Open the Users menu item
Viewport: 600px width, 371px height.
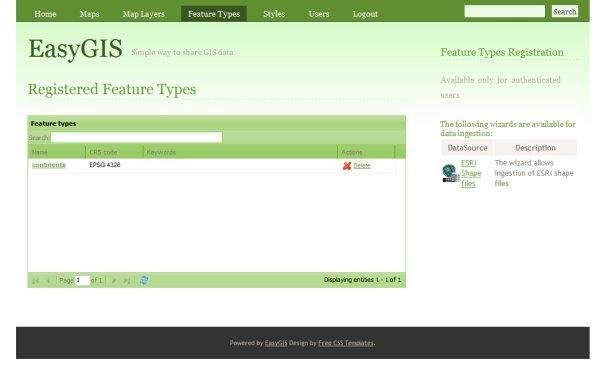319,14
